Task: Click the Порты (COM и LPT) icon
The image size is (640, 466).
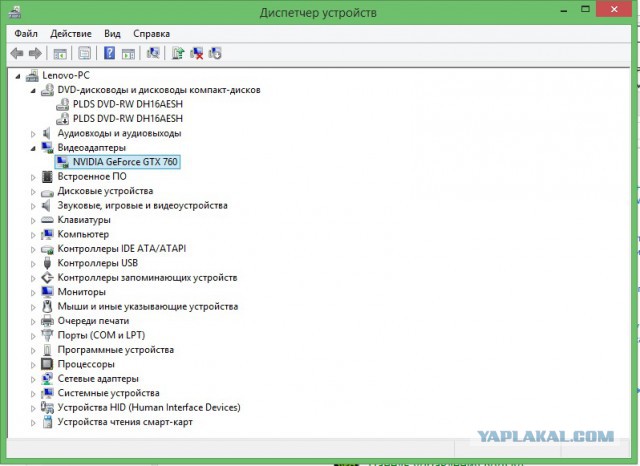Action: click(x=47, y=335)
